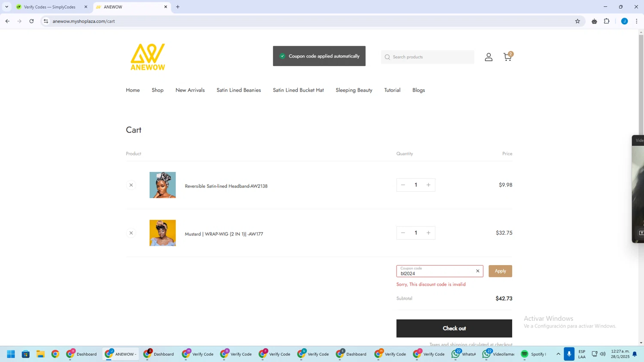View site information icon
The width and height of the screenshot is (644, 362).
click(x=46, y=21)
